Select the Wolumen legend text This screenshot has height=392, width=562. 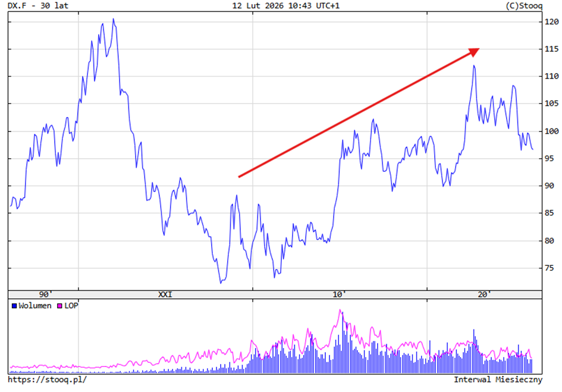(34, 306)
